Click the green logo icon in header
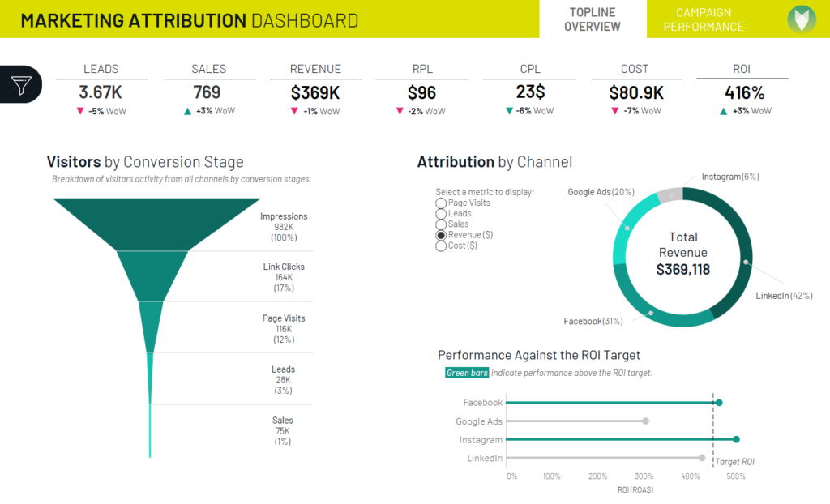830x504 pixels. coord(802,19)
